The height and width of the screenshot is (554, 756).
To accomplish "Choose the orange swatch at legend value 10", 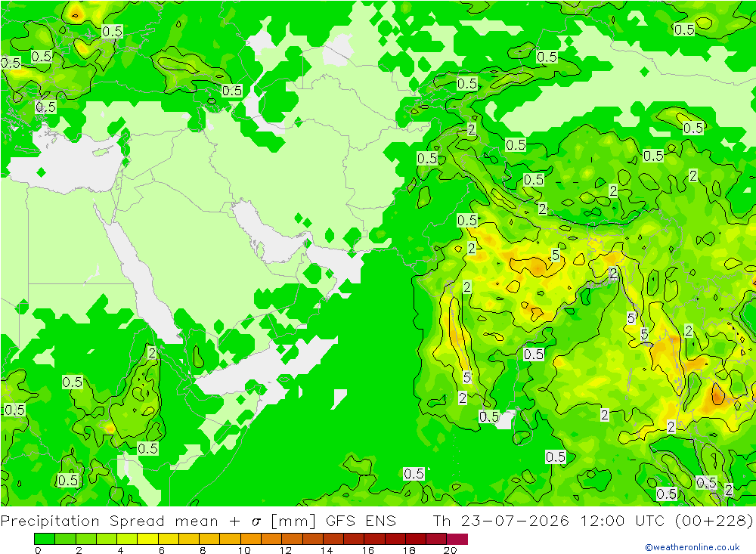I will point(251,539).
